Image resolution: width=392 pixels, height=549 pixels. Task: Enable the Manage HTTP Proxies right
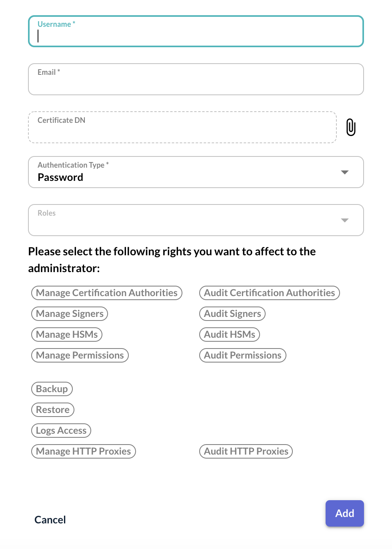coord(83,451)
